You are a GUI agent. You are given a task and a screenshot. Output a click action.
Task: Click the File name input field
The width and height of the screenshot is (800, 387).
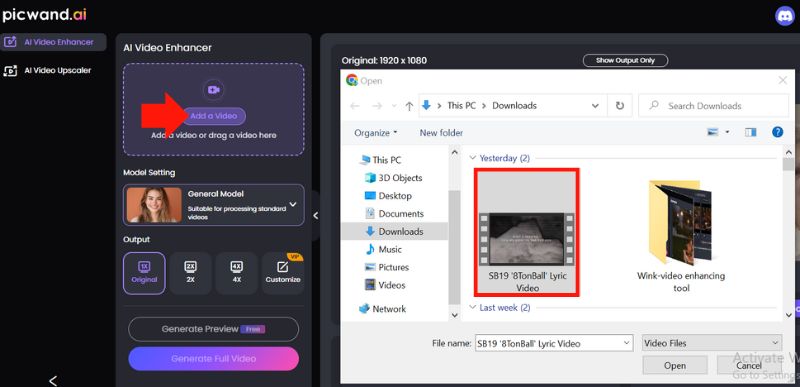click(x=548, y=344)
